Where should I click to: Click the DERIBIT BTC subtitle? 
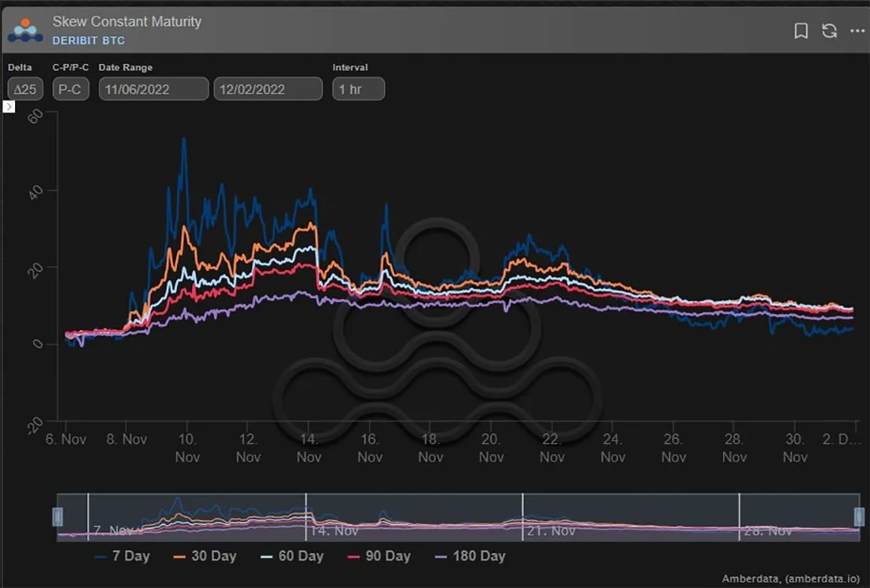pos(89,41)
